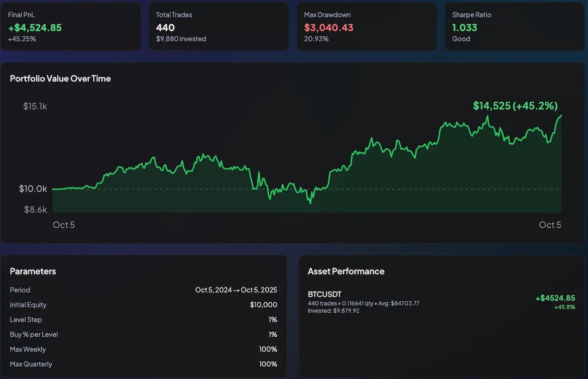Click the right Oct 5 date label
The width and height of the screenshot is (588, 379).
point(549,225)
